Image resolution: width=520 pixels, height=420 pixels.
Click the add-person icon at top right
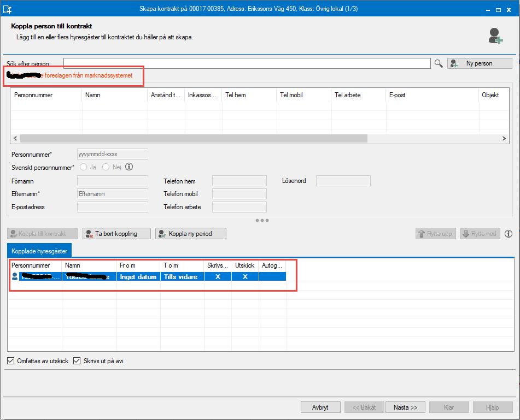click(495, 36)
